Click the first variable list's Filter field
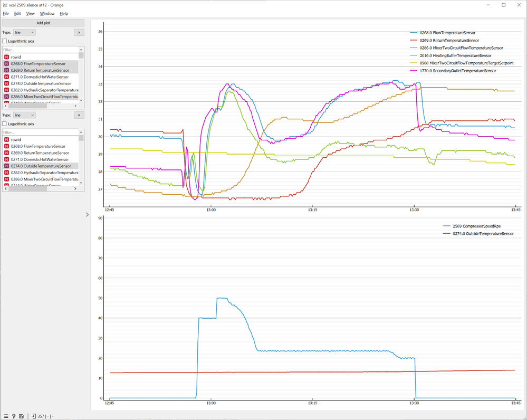Viewport: 527px width, 420px height. click(41, 50)
